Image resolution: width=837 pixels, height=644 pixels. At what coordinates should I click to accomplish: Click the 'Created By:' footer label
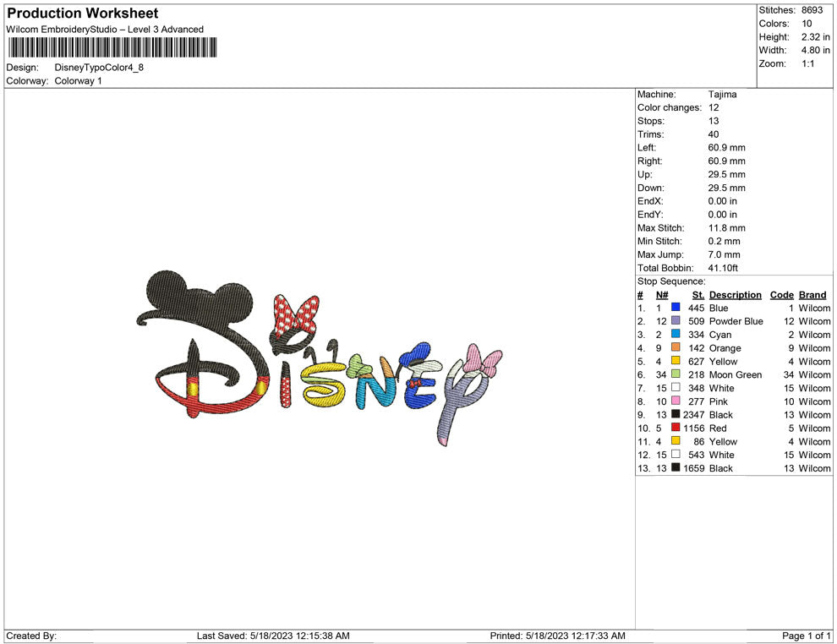31,636
